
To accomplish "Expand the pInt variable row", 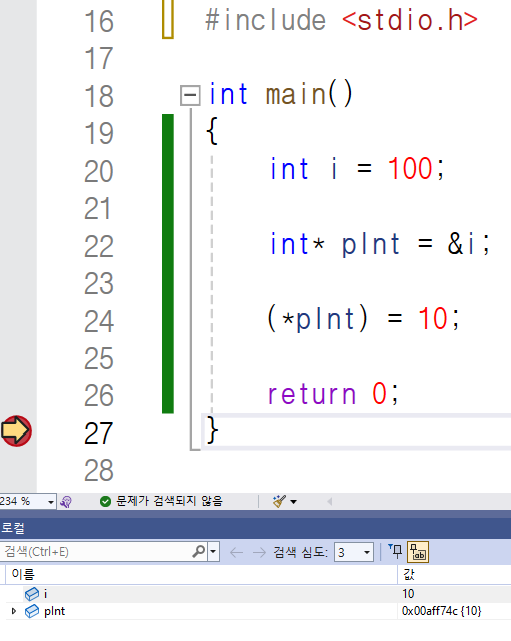I will (x=13, y=612).
